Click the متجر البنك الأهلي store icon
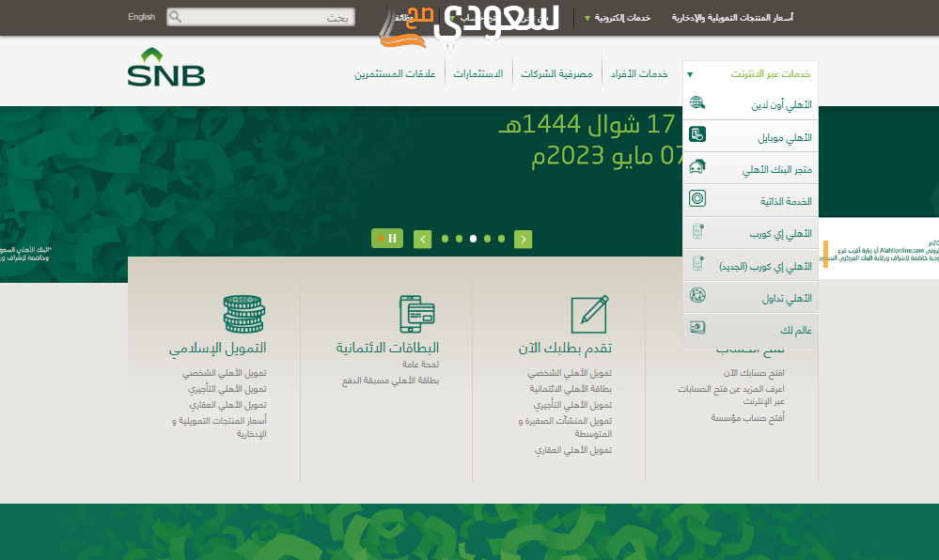 coord(697,166)
